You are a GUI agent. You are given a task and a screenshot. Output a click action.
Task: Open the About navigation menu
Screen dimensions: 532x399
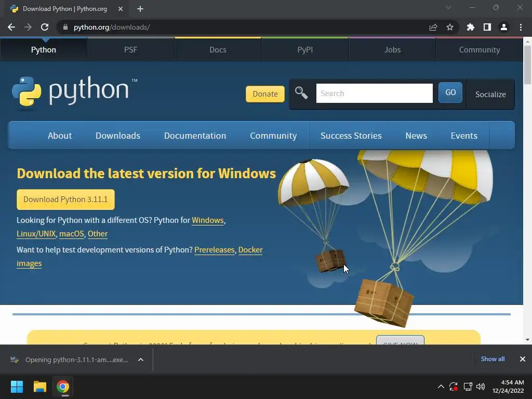coord(60,136)
